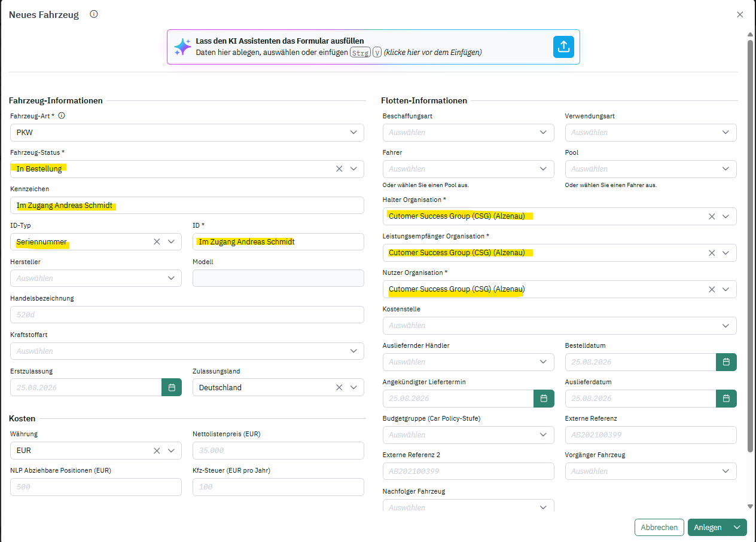Open the Angekündigter Liefertermin calendar picker
This screenshot has height=542, width=756.
(544, 399)
